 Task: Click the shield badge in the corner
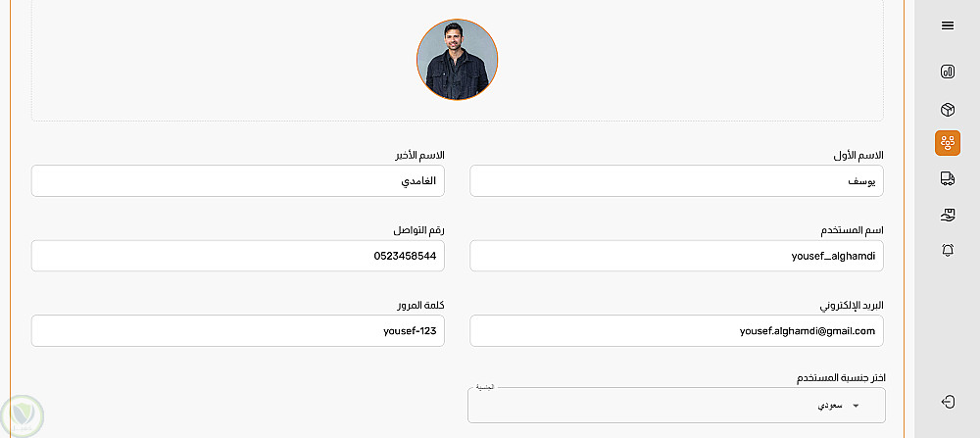(x=22, y=415)
